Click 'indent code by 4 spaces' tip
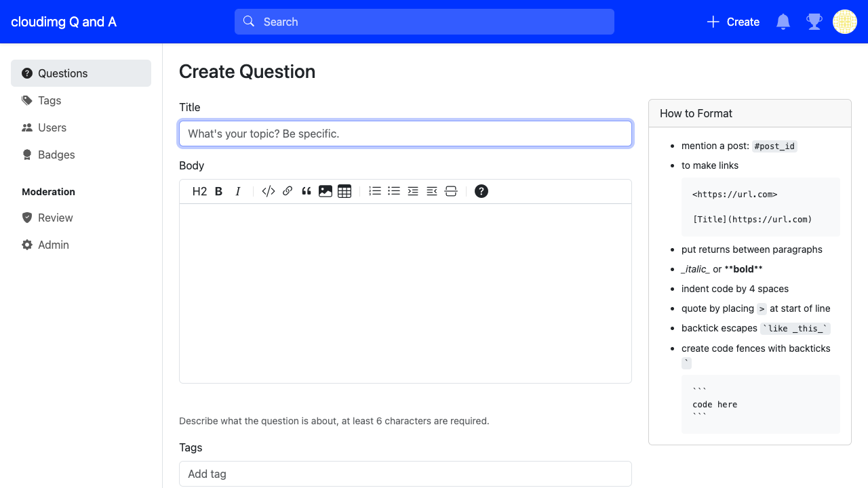The height and width of the screenshot is (488, 868). [735, 289]
